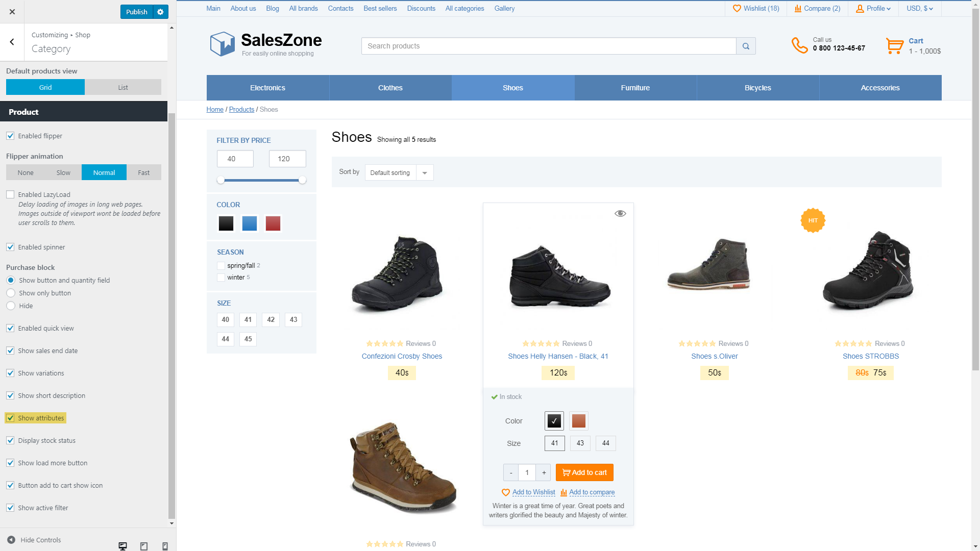The image size is (980, 551).
Task: Open the Electronics category tab
Action: [268, 88]
